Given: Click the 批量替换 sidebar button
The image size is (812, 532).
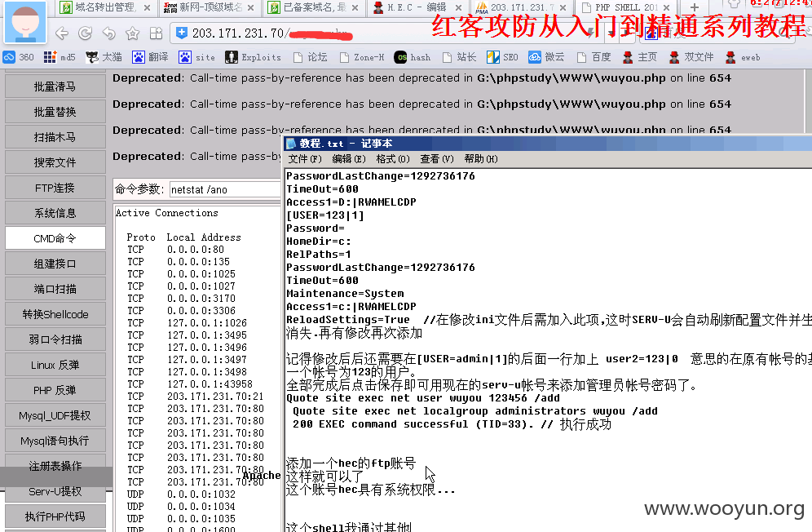Looking at the screenshot, I should (x=55, y=112).
